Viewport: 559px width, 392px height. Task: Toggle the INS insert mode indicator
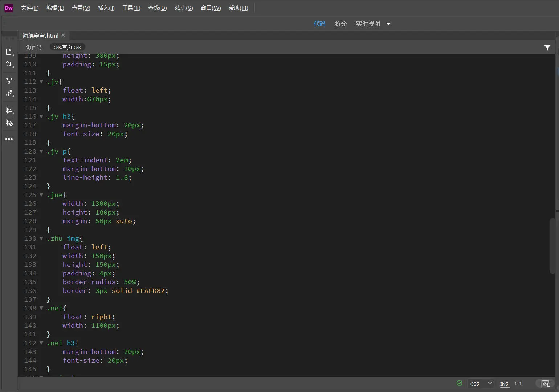[x=504, y=384]
